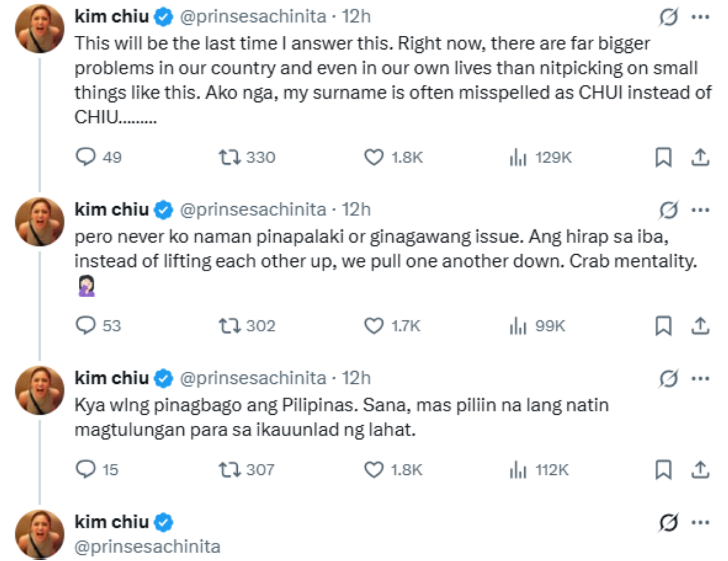
Task: View analytics for the 99K views tweet
Action: coord(517,326)
